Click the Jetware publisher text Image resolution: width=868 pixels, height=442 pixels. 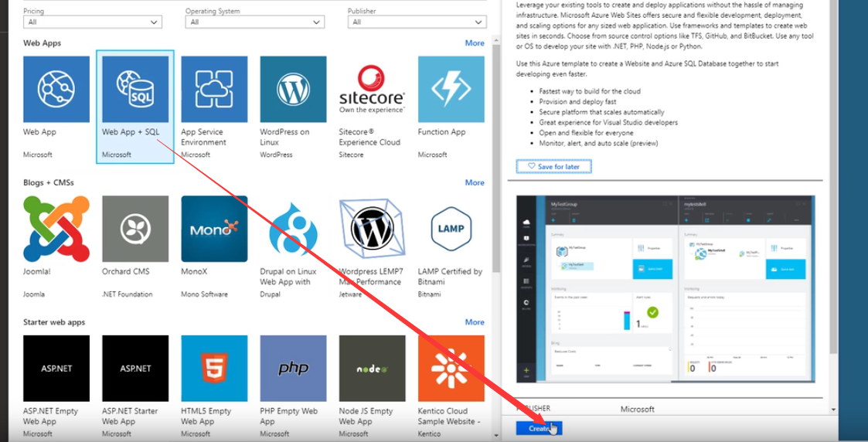[350, 294]
